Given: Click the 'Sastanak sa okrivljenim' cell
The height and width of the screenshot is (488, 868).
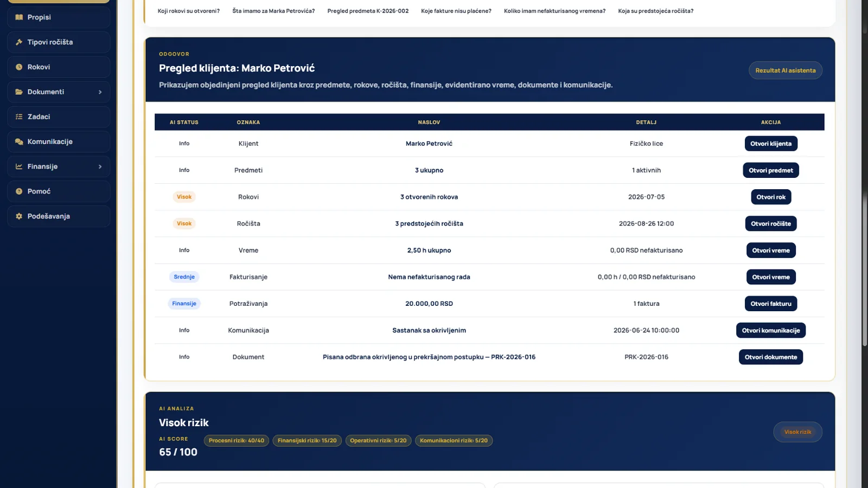Looking at the screenshot, I should click(x=429, y=330).
